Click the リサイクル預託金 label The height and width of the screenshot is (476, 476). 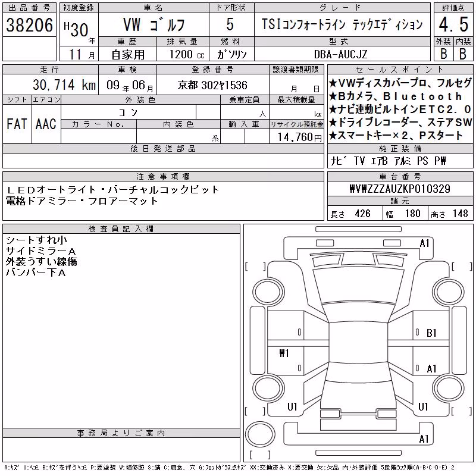coord(296,124)
